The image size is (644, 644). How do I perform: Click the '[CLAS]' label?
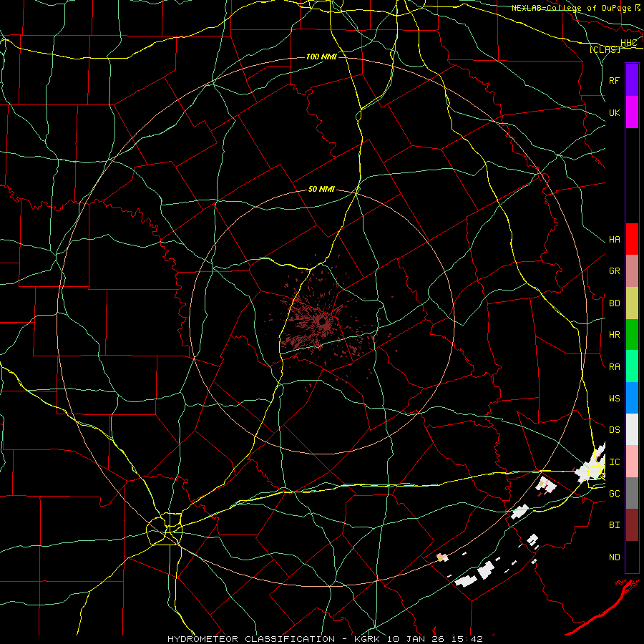point(605,49)
